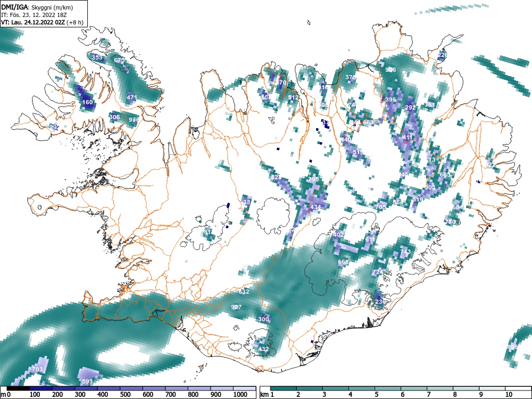Viewport: 532px width, 399px height.
Task: Click the visibility value '292'
Action: [x=411, y=107]
